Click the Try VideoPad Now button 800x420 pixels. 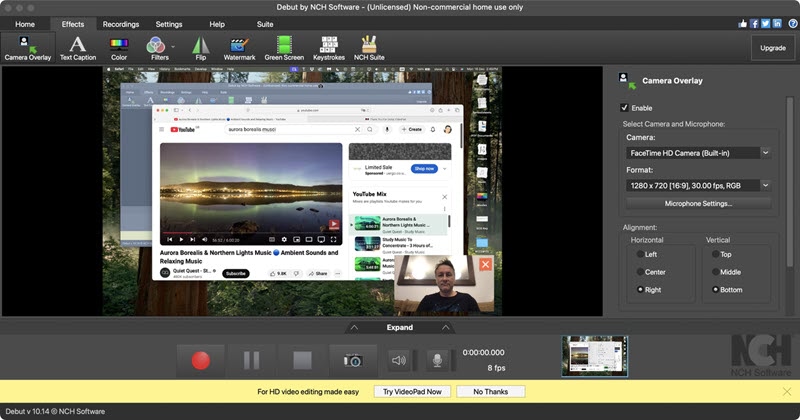click(x=411, y=391)
